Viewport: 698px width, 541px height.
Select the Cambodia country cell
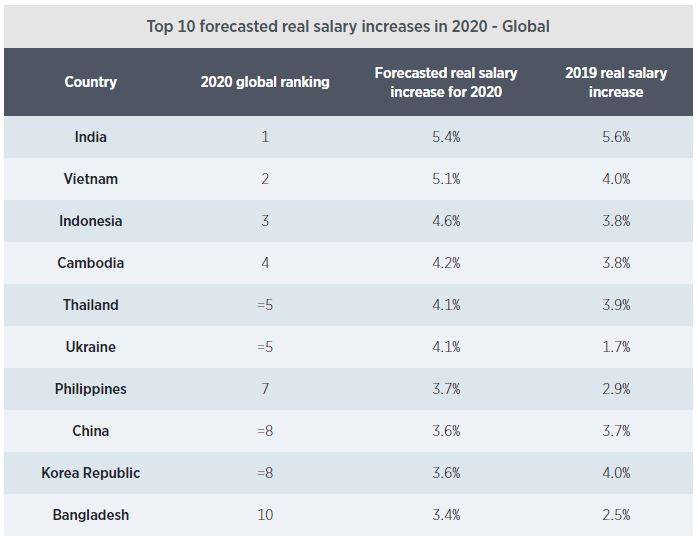point(90,263)
